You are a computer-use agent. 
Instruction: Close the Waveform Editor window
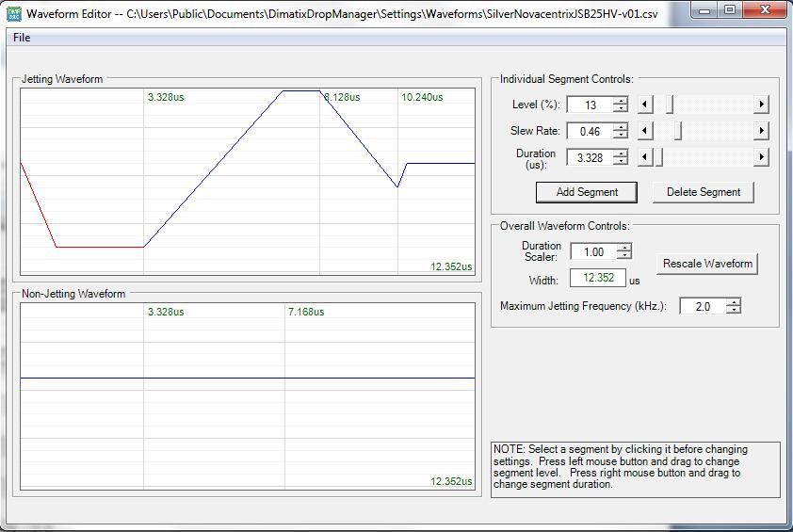[x=765, y=10]
